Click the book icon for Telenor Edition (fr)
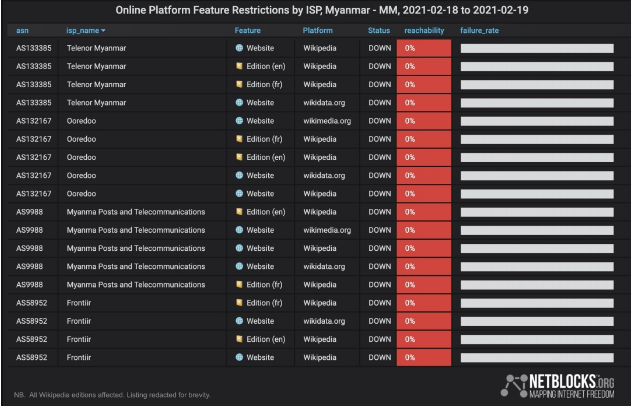This screenshot has height=406, width=632. (x=239, y=84)
